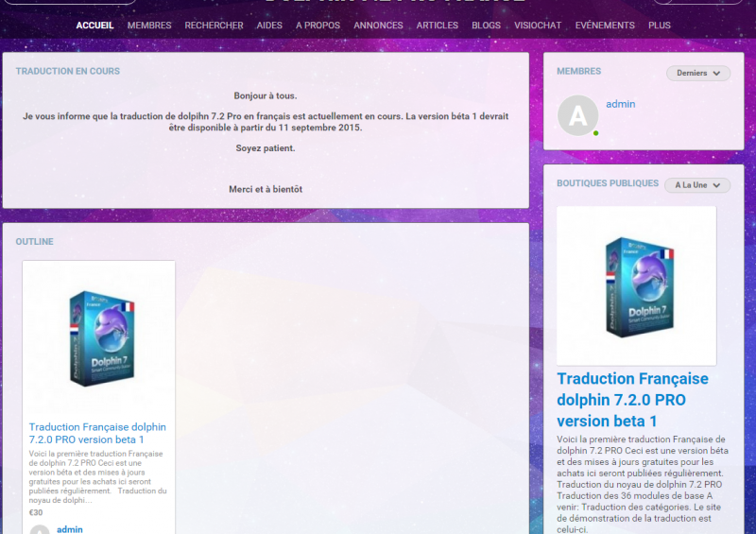Viewport: 756px width, 534px height.
Task: Open the A La Une dropdown filter
Action: click(x=696, y=185)
